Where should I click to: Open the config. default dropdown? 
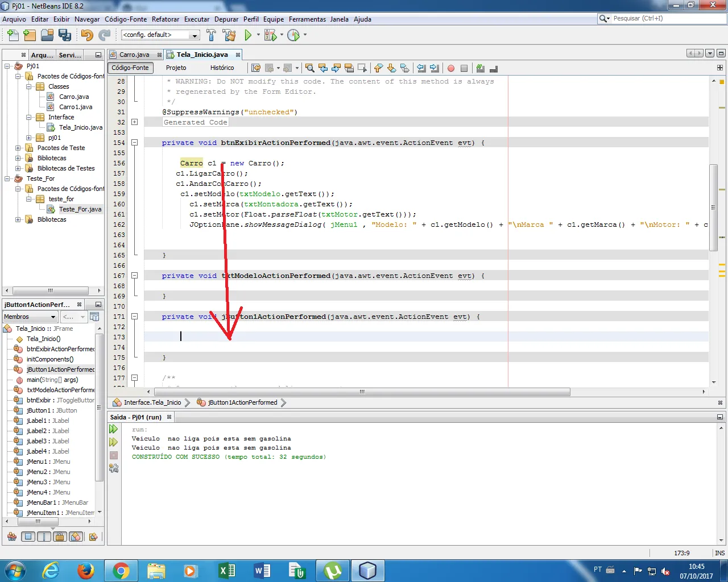[x=160, y=35]
